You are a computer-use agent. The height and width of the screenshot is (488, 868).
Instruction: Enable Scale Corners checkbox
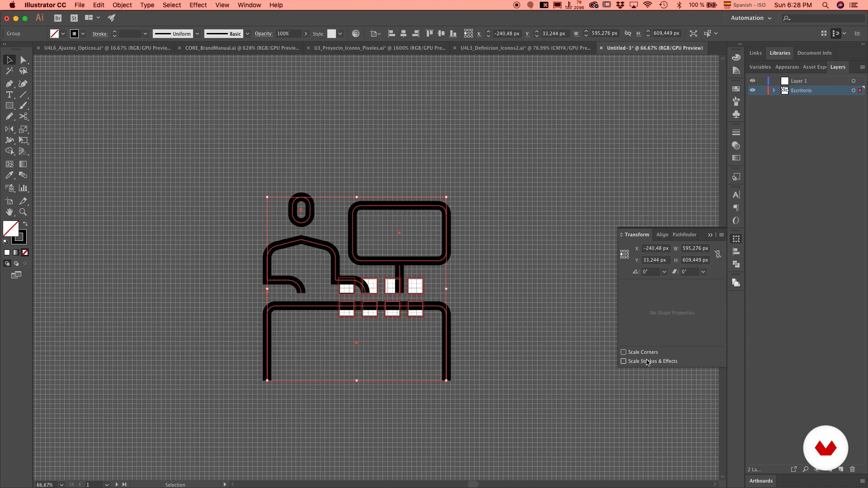coord(623,352)
